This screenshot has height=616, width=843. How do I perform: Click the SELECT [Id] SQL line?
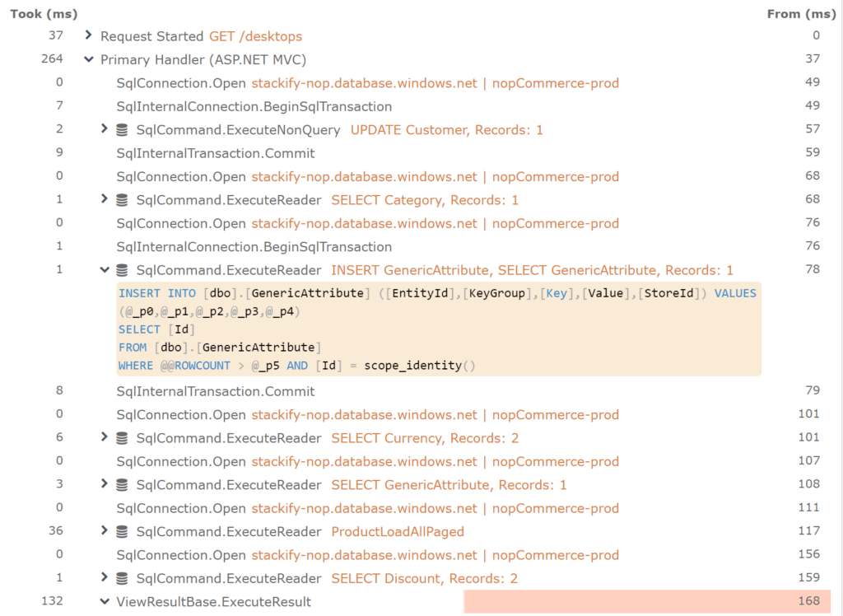pos(156,329)
